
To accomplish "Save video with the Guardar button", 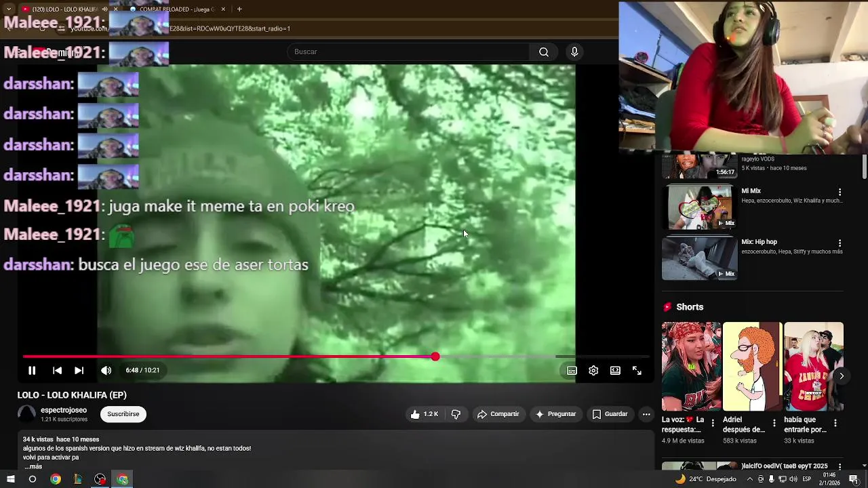I will click(610, 414).
